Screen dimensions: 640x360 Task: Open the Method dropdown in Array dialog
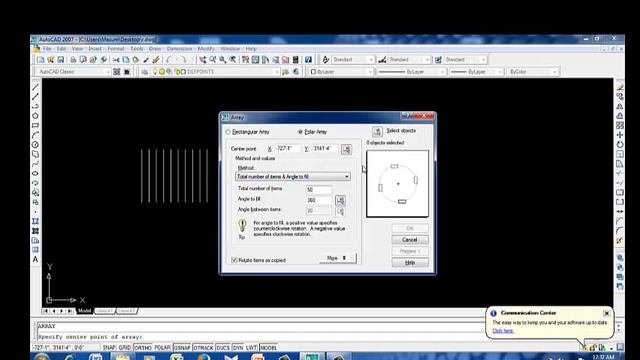293,177
